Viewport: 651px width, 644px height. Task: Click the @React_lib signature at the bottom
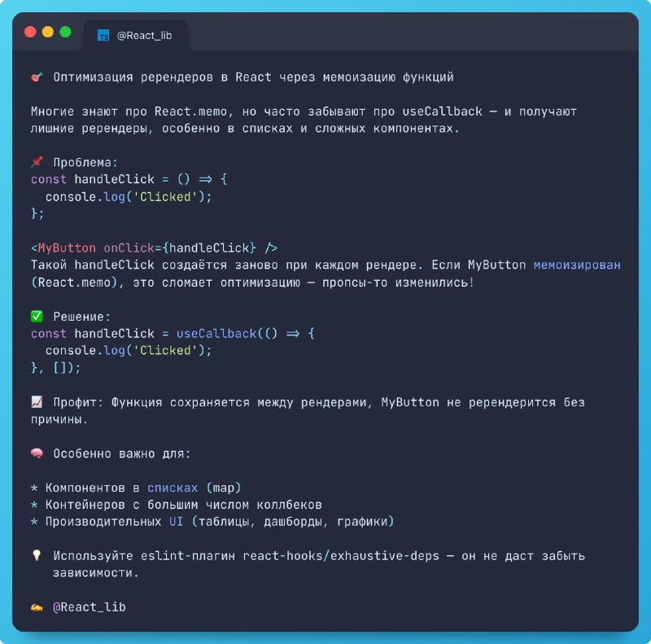click(90, 607)
